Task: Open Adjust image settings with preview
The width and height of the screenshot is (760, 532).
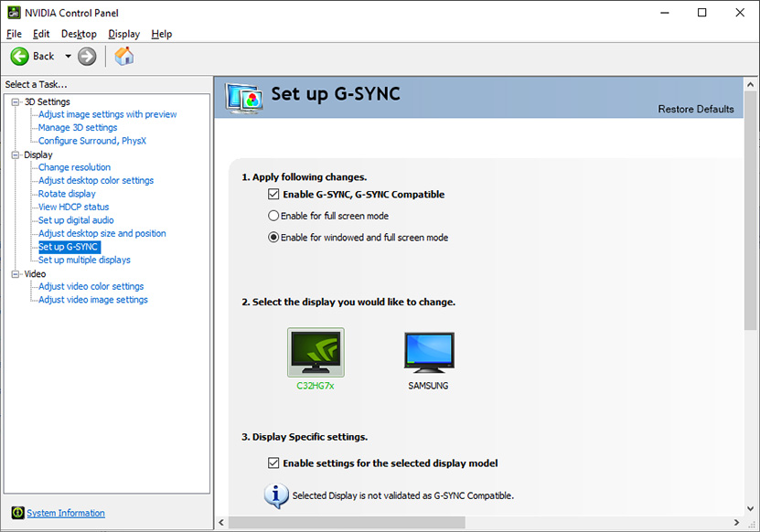Action: [108, 114]
